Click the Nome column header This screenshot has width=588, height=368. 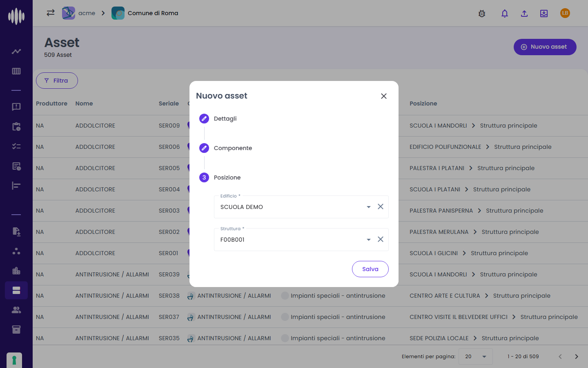[84, 103]
